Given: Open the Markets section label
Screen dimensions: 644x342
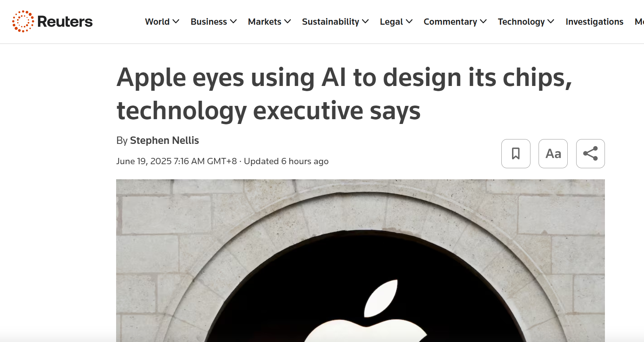Looking at the screenshot, I should pyautogui.click(x=264, y=22).
